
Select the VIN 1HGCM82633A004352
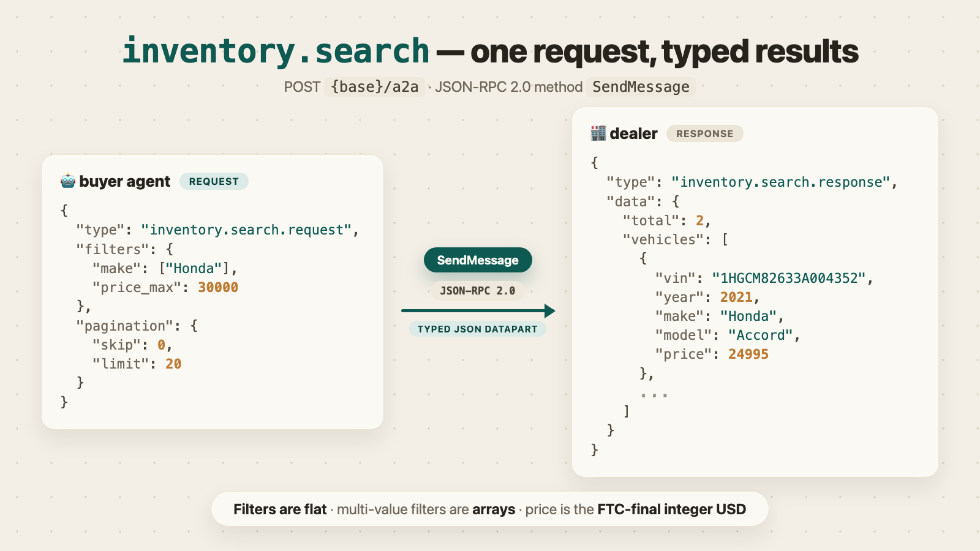pos(789,278)
